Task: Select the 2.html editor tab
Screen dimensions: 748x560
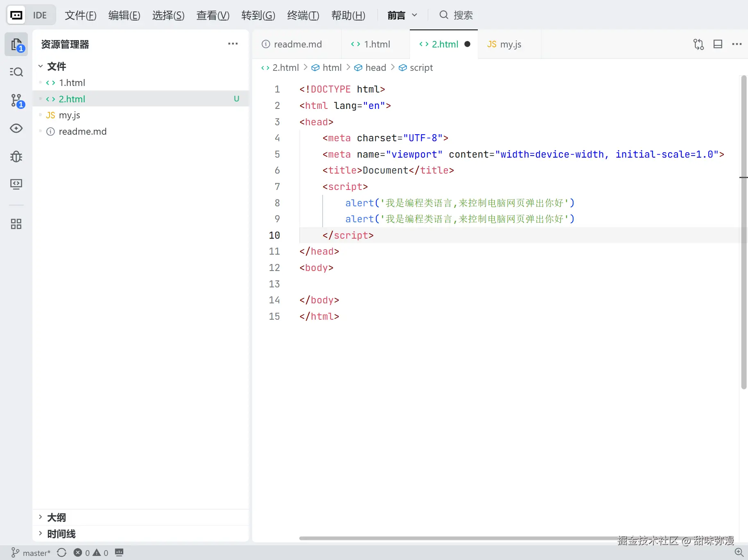Action: pyautogui.click(x=444, y=44)
